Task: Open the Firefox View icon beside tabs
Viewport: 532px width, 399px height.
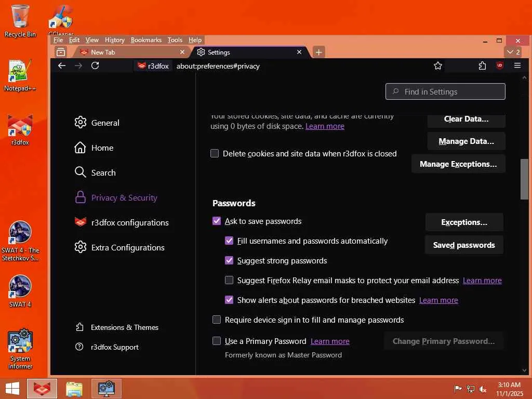Action: point(61,52)
